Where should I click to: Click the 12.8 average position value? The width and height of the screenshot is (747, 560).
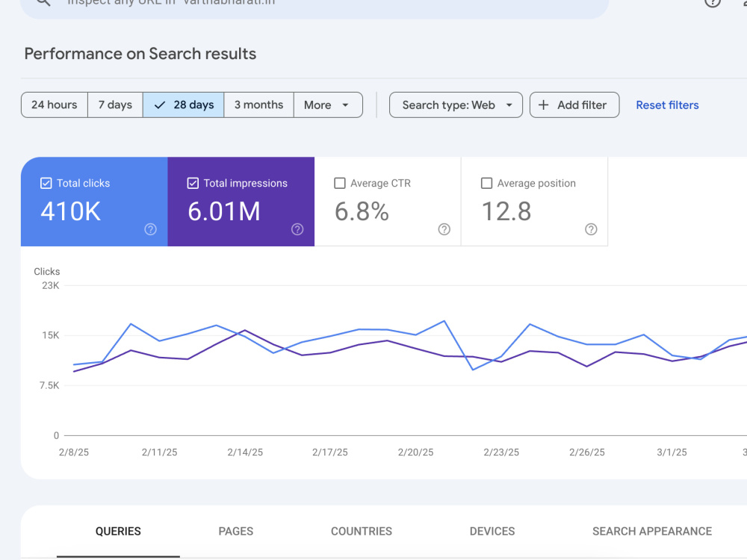pyautogui.click(x=506, y=211)
